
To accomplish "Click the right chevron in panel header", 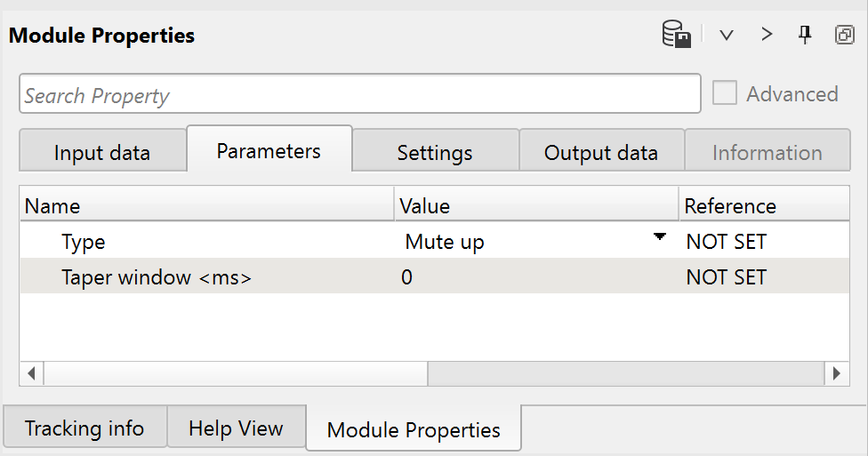I will tap(767, 36).
